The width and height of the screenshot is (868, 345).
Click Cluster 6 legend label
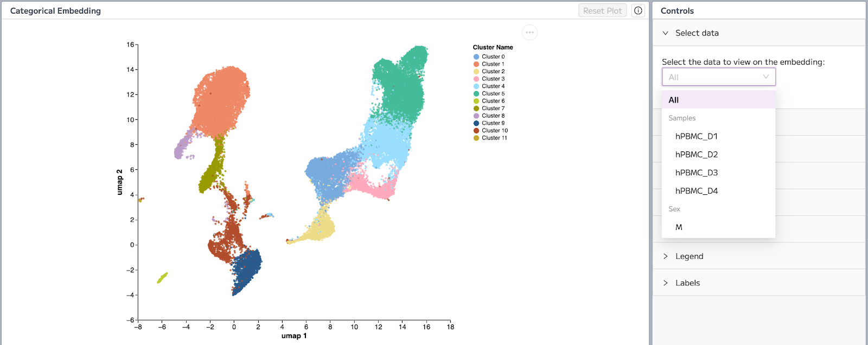pos(493,101)
